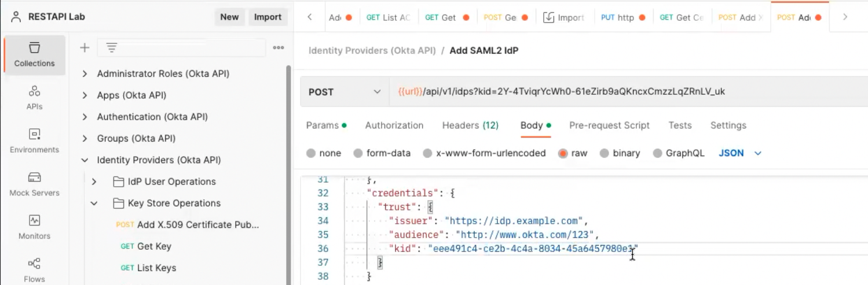Open the Flows sidebar panel
The height and width of the screenshot is (285, 868).
tap(34, 270)
